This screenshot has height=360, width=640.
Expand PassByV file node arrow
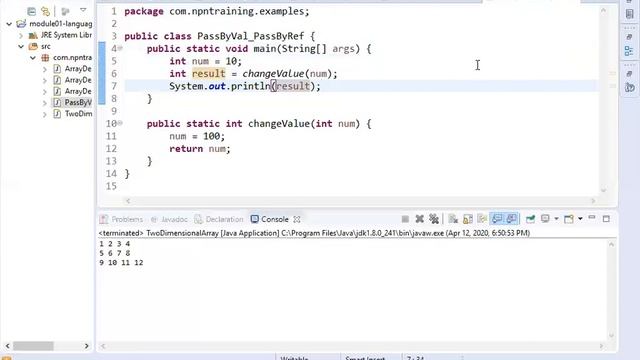(44, 103)
